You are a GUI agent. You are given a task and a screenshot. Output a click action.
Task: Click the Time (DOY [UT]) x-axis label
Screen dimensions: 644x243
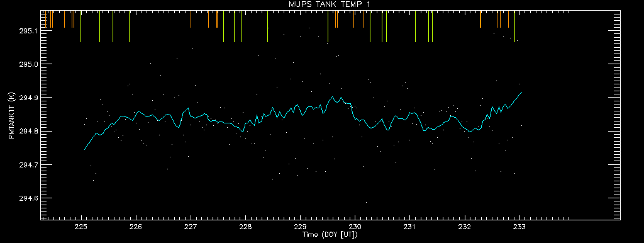click(x=330, y=235)
